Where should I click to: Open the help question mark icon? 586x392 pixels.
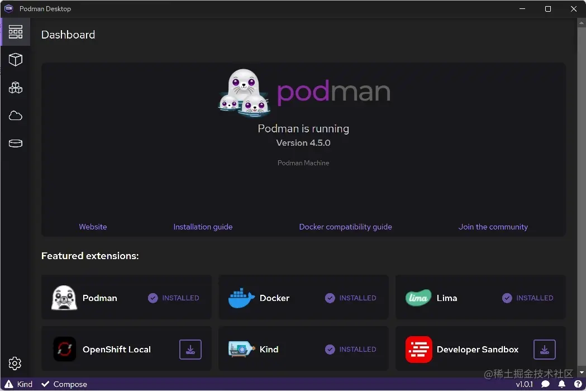[x=578, y=385]
